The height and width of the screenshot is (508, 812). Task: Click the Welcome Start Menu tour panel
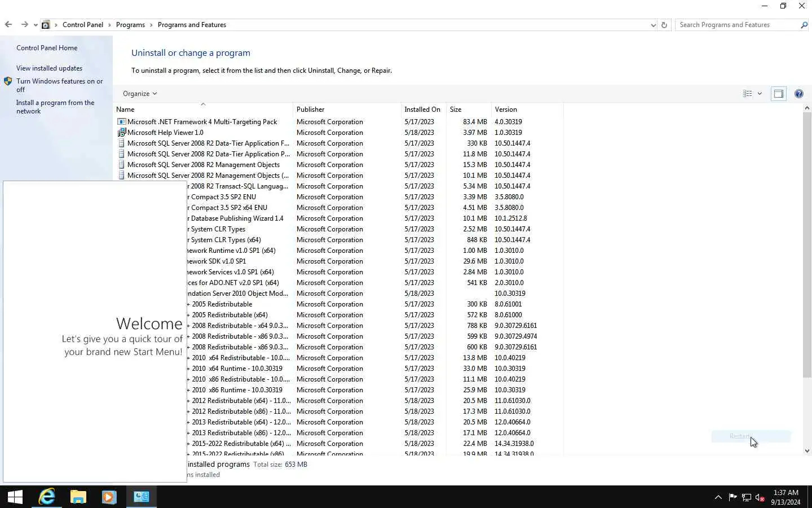click(x=95, y=332)
